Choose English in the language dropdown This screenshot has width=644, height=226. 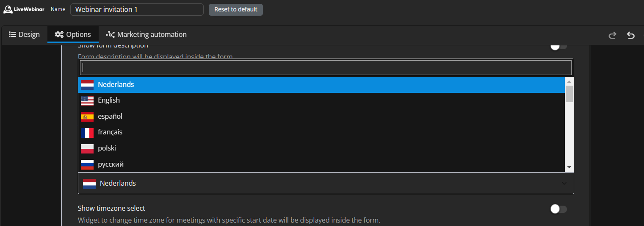coord(109,100)
